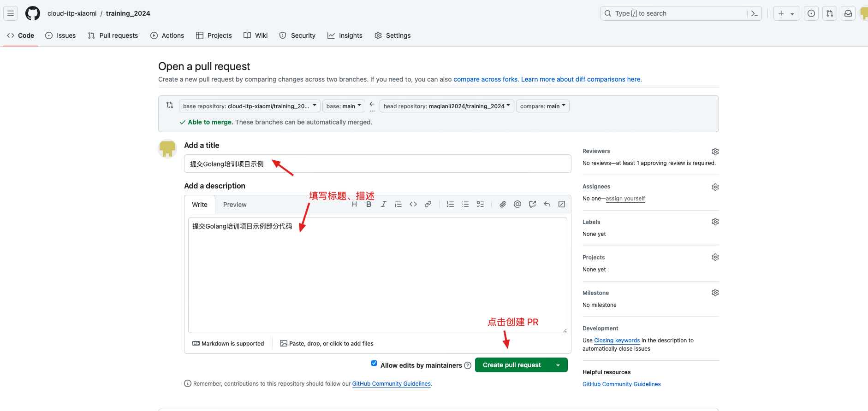Add a task list
Viewport: 868px width, 411px height.
tap(480, 204)
